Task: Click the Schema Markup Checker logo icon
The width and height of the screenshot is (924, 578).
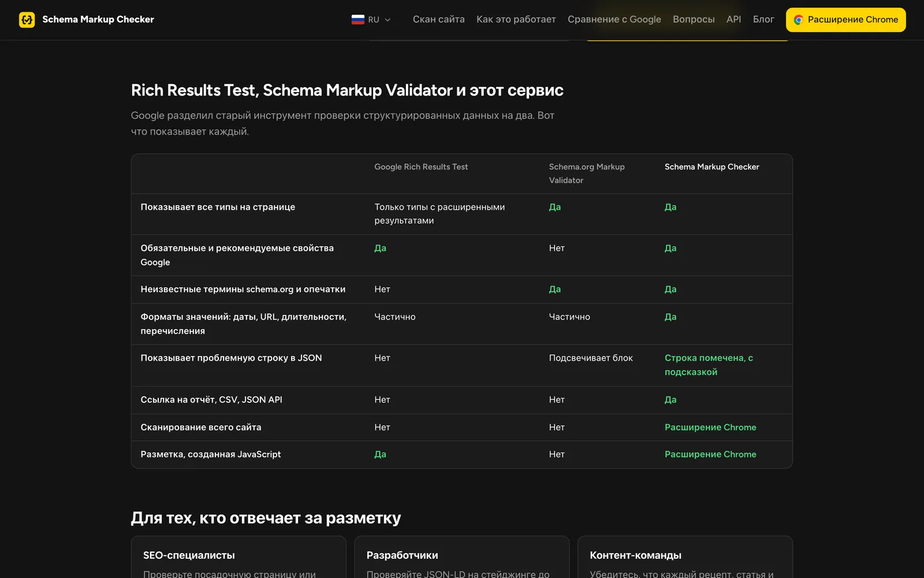Action: click(x=27, y=20)
